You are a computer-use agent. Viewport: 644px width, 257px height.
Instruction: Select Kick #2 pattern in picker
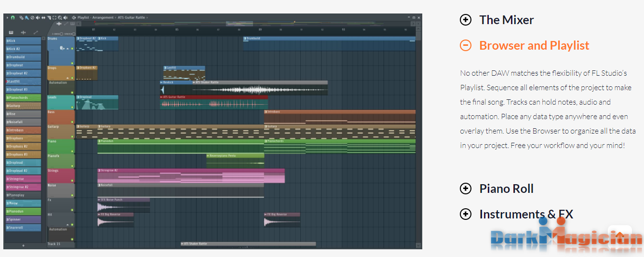pos(23,49)
